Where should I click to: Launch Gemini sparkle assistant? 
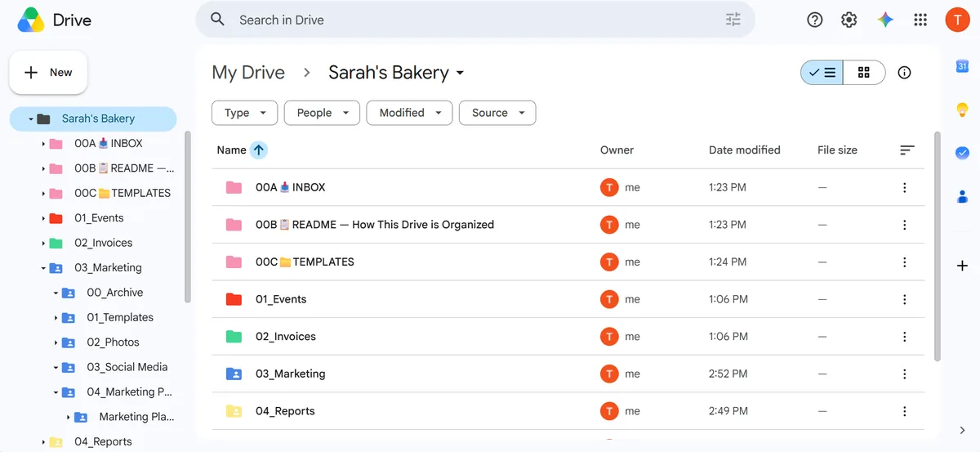[x=885, y=20]
